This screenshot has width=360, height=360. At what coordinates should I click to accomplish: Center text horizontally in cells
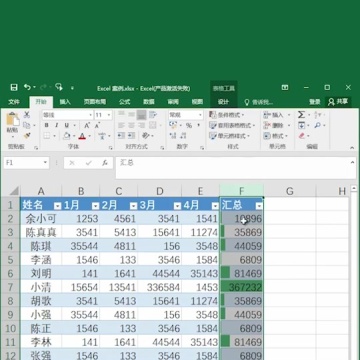tap(132, 125)
